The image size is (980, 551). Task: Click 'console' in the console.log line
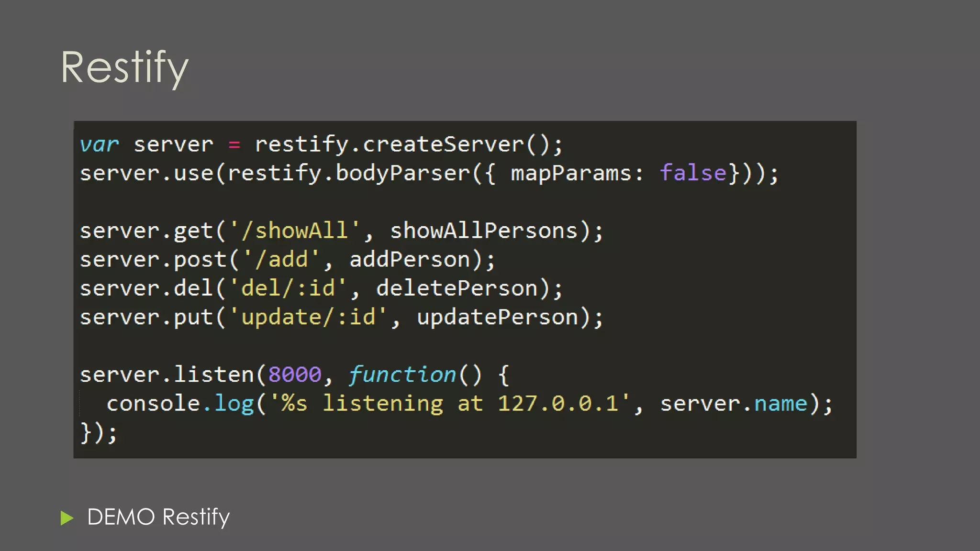pyautogui.click(x=153, y=404)
